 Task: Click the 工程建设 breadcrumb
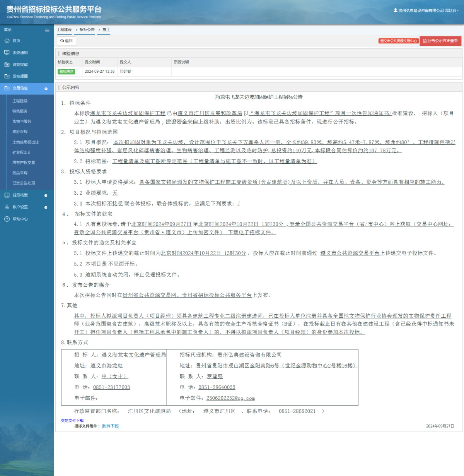[x=64, y=30]
